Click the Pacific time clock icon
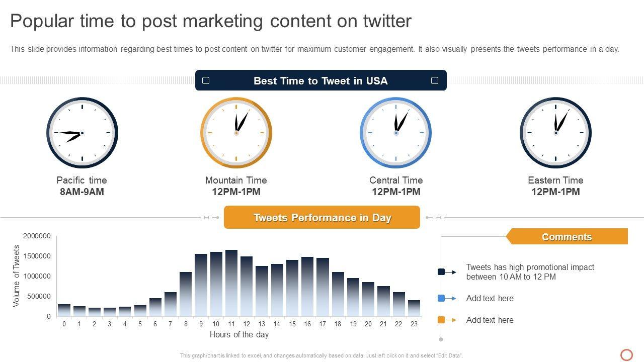Image resolution: width=644 pixels, height=362 pixels. (x=82, y=133)
